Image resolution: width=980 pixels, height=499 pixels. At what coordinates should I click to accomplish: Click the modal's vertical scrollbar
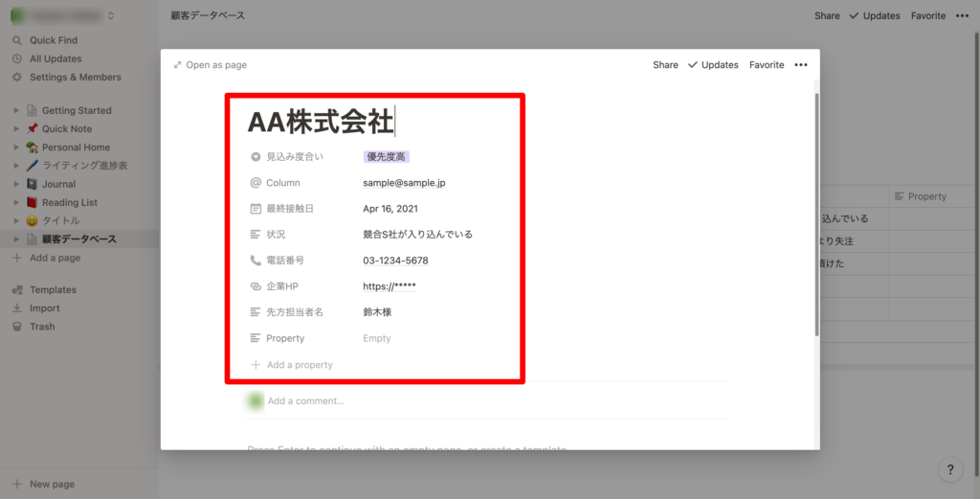[816, 215]
